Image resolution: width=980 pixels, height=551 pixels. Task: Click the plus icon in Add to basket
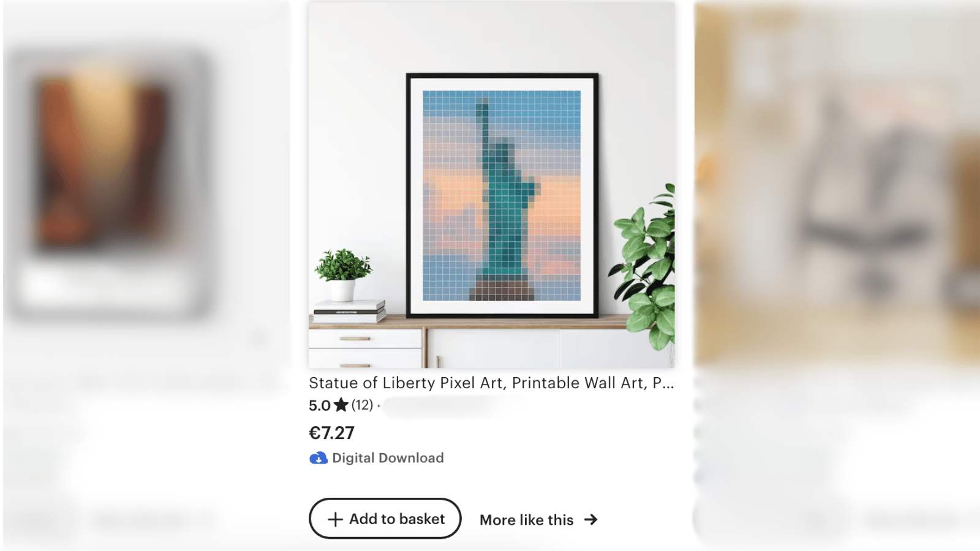pyautogui.click(x=335, y=520)
